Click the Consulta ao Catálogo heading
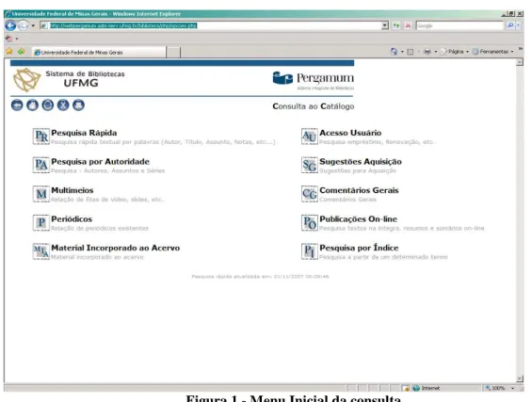 314,106
